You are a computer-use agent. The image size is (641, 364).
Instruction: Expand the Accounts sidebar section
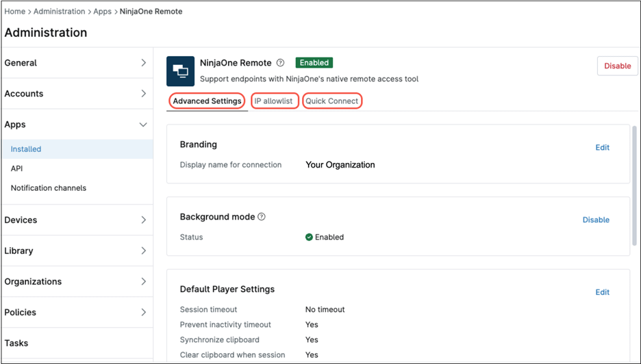point(143,94)
